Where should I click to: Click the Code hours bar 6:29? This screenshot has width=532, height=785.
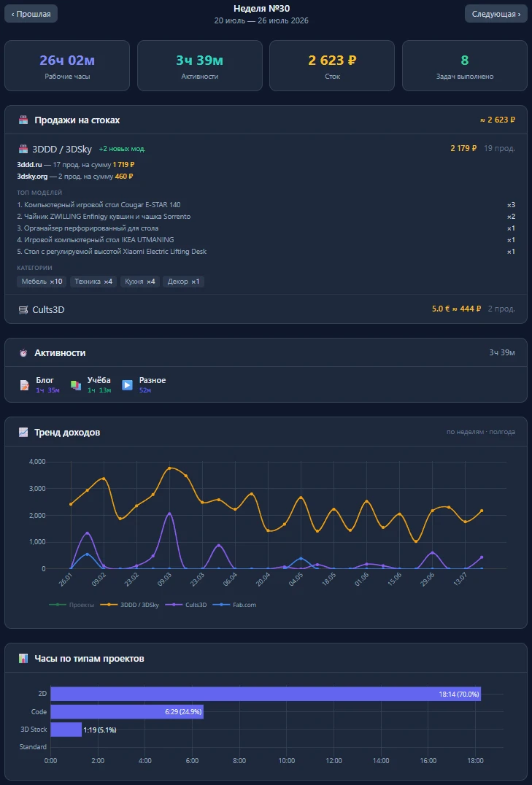127,711
